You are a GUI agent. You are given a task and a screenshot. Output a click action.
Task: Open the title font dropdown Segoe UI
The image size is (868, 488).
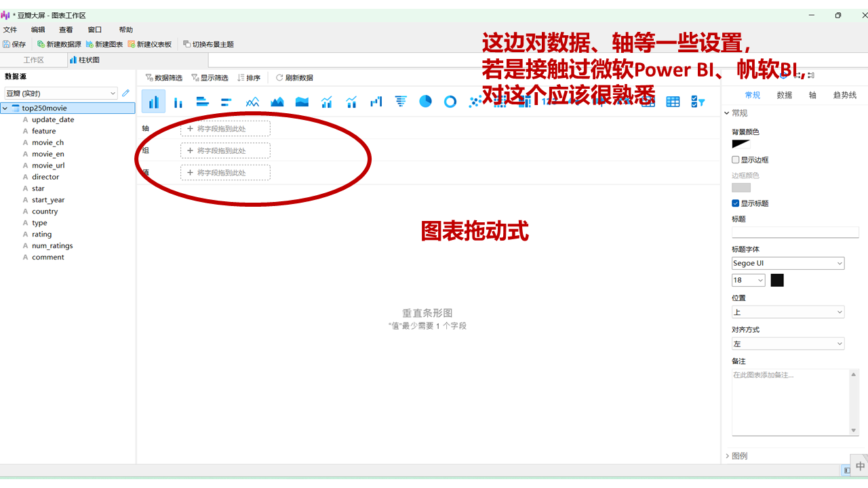click(x=788, y=263)
